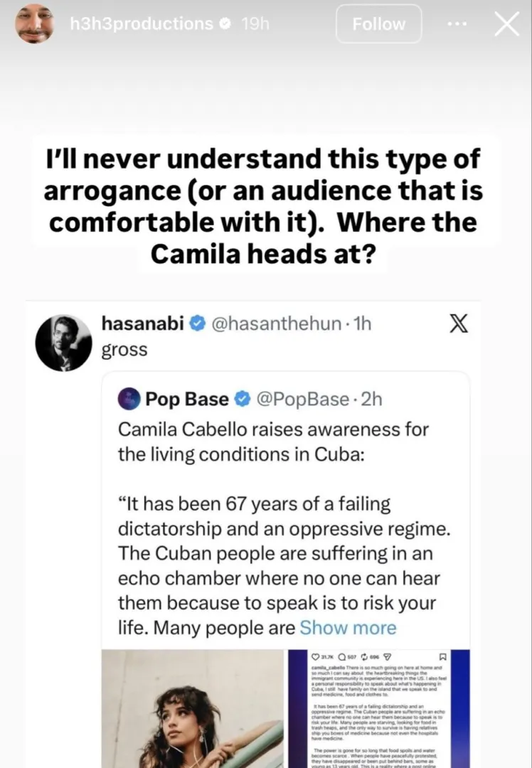Tap the h3h3productions profile avatar

[x=35, y=23]
